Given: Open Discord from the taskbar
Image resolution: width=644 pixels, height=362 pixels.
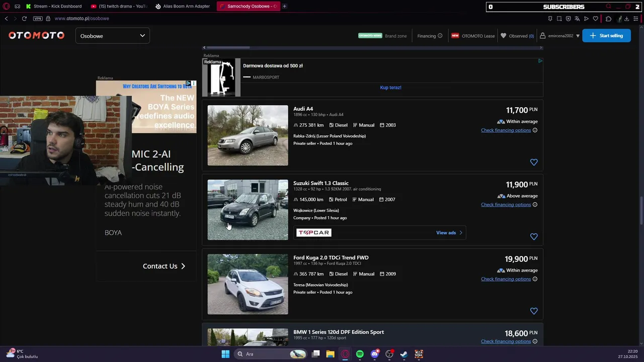Looking at the screenshot, I should click(374, 354).
